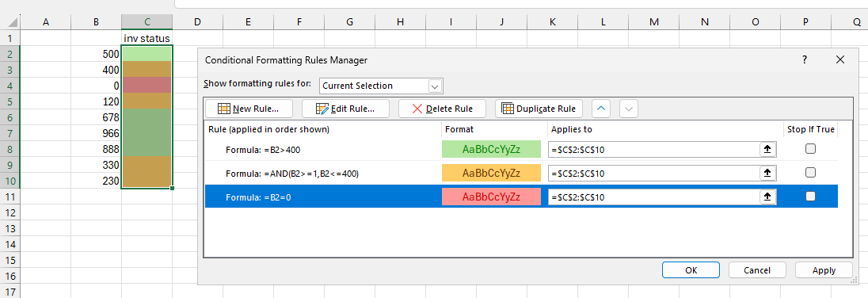Screen dimensions: 868x298
Task: Select rule Formula: =AND(B2>=1,B2<=400)
Action: [521, 173]
